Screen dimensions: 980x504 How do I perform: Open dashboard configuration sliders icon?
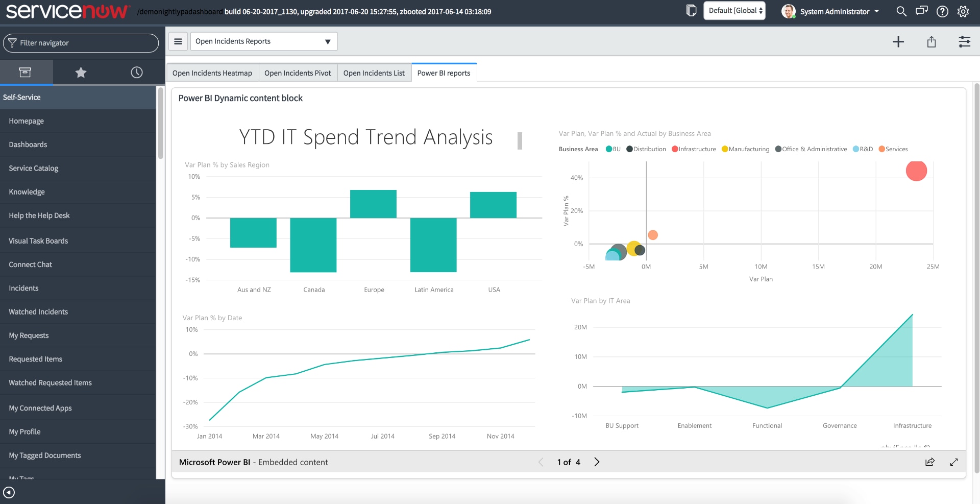(965, 42)
